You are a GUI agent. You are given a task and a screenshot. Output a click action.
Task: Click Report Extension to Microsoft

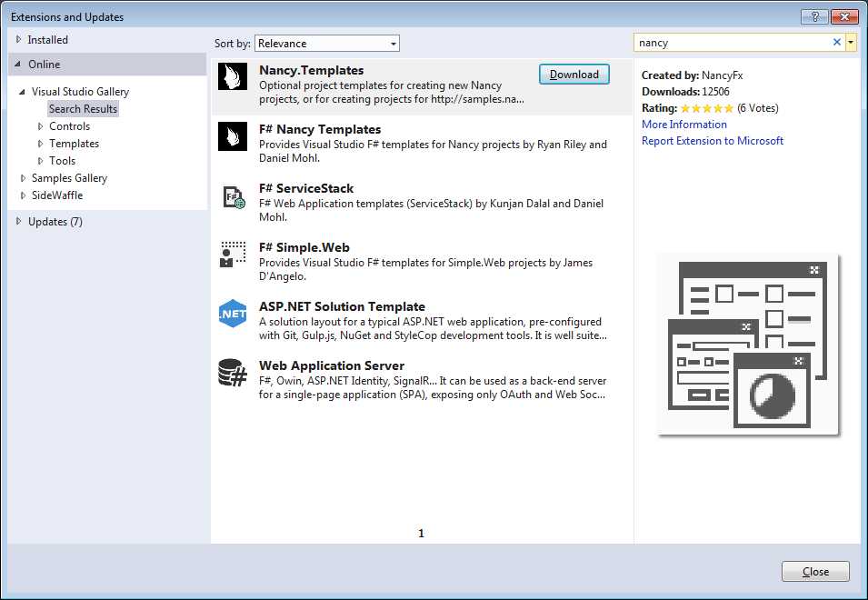712,140
